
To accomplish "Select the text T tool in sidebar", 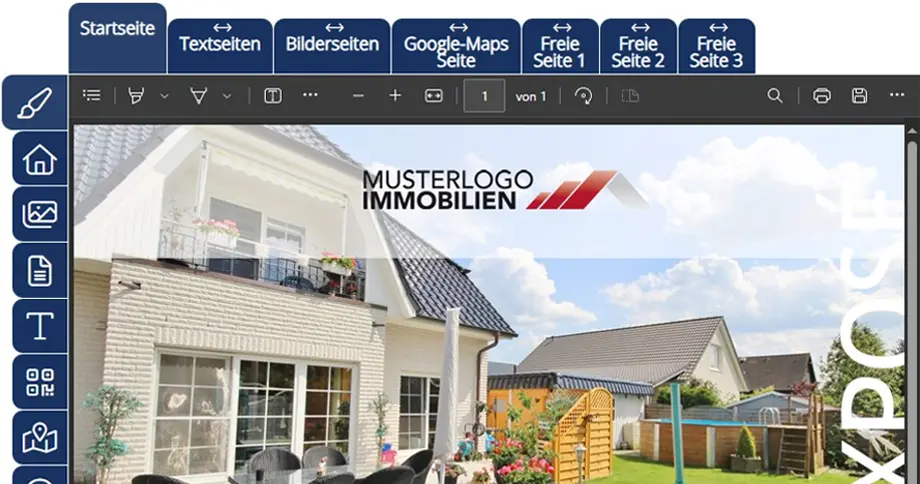I will point(40,326).
